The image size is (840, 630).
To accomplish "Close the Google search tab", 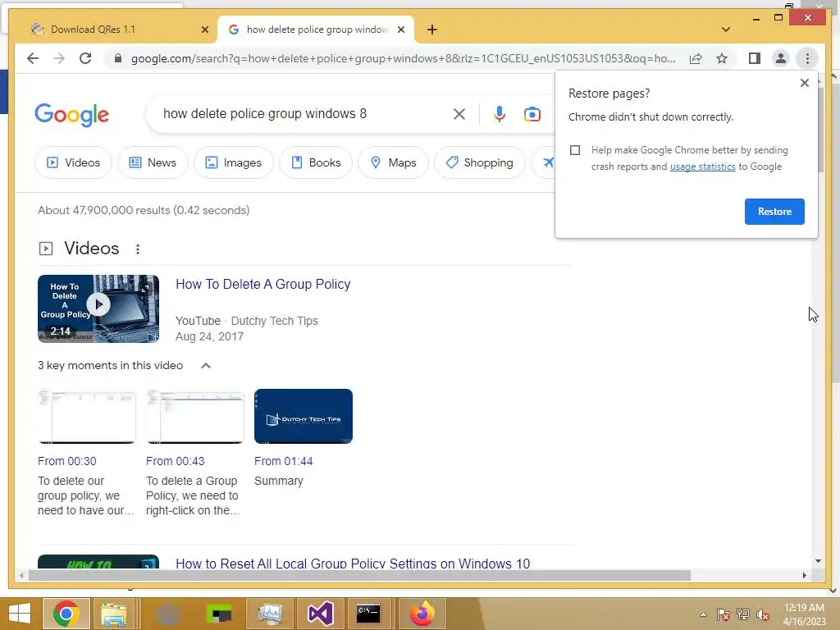I will (400, 30).
